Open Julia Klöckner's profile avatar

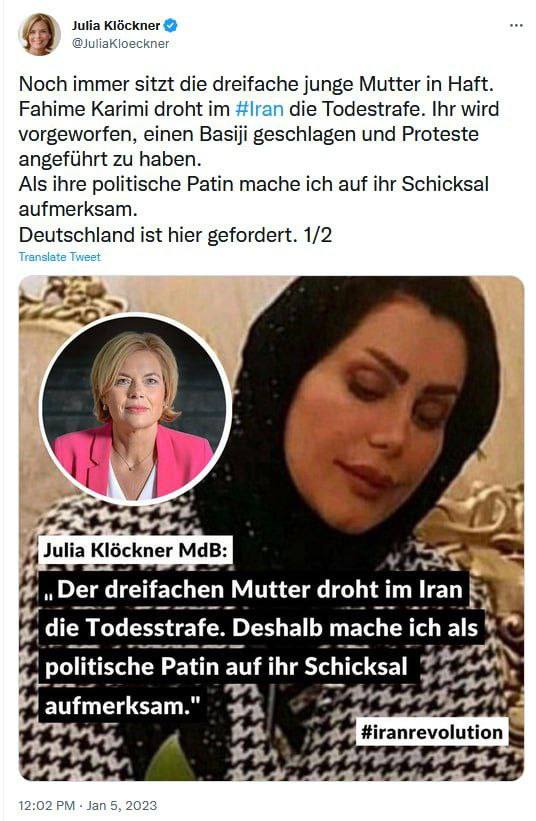click(40, 35)
